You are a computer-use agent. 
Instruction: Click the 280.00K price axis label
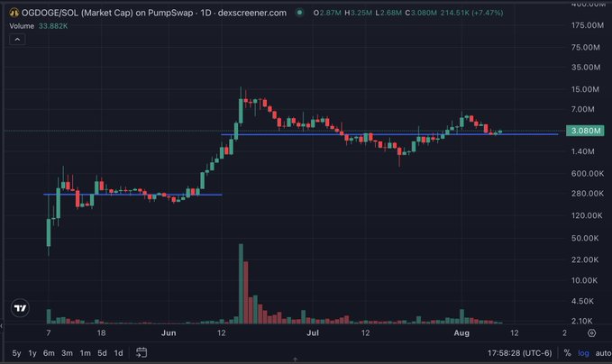(588, 194)
